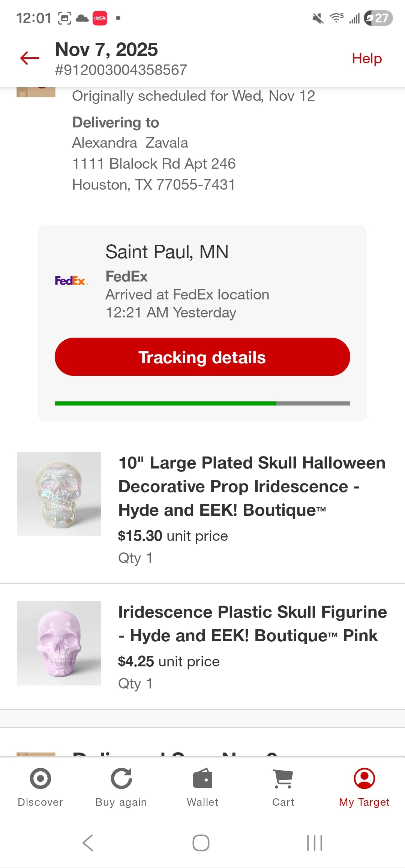Open the shopping Cart icon
The width and height of the screenshot is (405, 868).
[283, 778]
